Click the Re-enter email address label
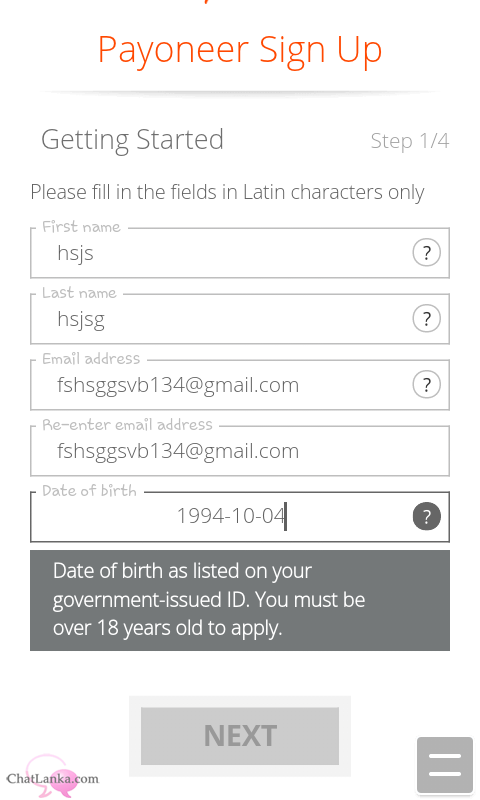 coord(127,425)
